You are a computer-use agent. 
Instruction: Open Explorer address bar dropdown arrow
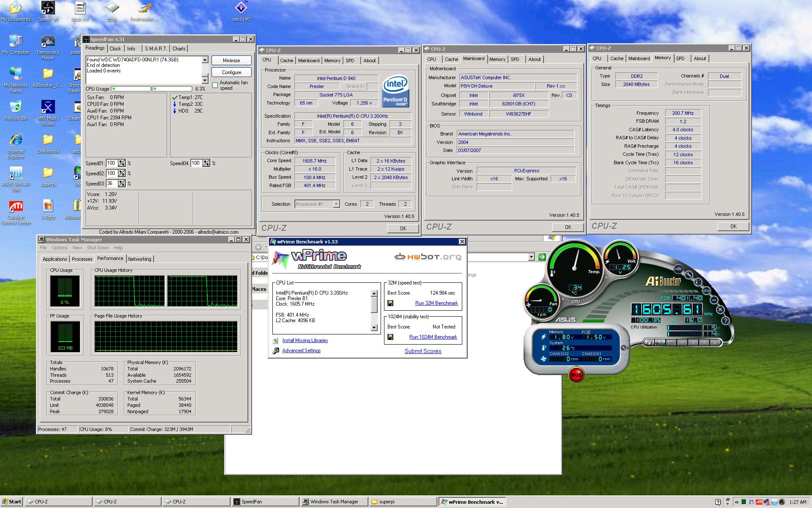(x=531, y=257)
